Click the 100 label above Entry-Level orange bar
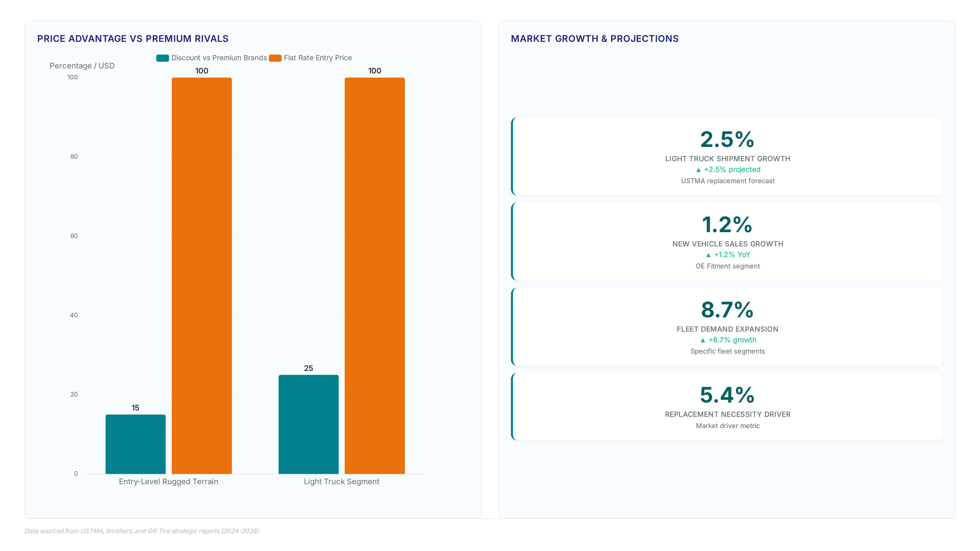 coord(202,71)
